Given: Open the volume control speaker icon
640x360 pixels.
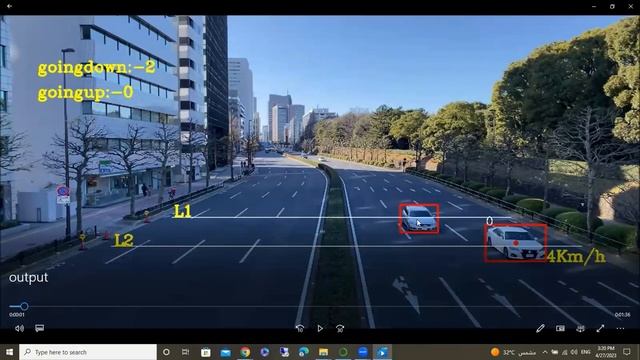Looking at the screenshot, I should 19,328.
